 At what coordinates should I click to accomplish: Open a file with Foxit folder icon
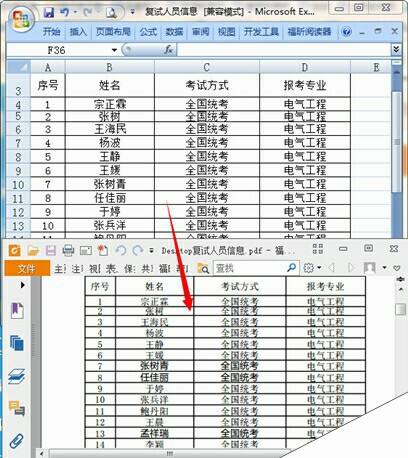pos(33,250)
